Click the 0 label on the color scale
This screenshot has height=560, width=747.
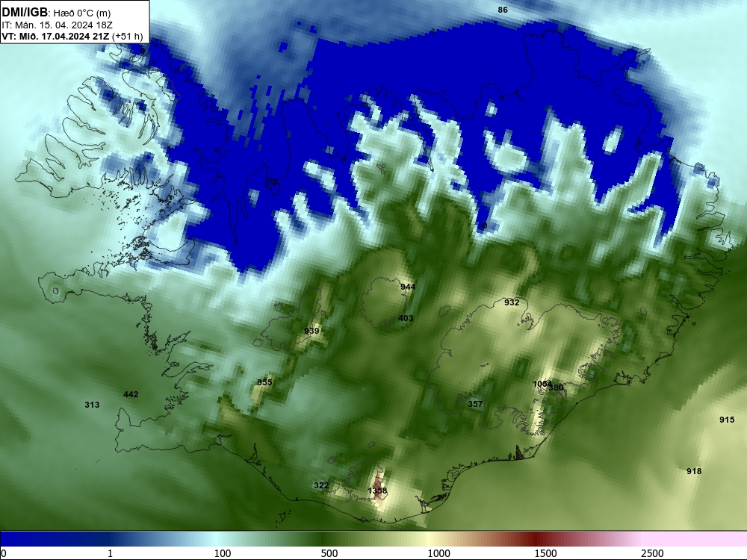(x=4, y=553)
